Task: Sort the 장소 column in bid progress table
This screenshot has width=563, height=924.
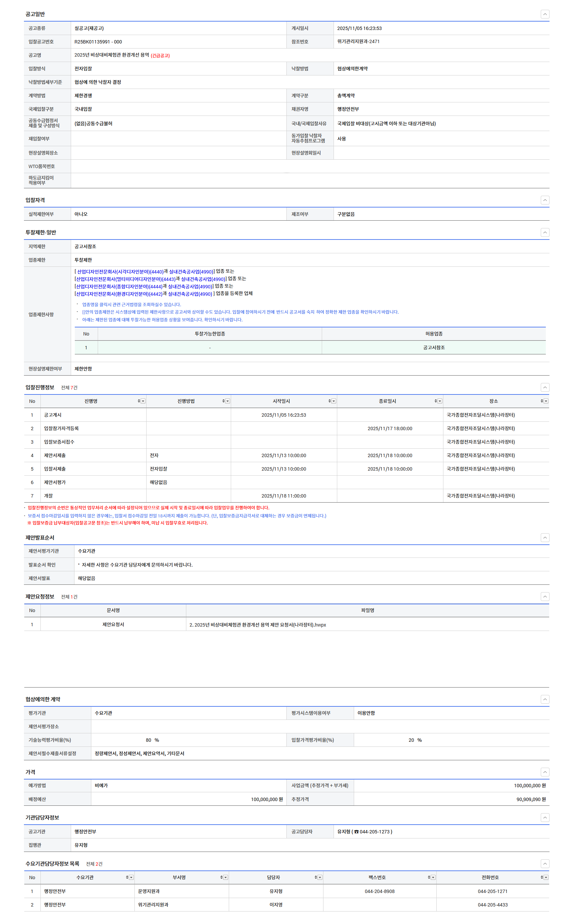Action: 542,401
